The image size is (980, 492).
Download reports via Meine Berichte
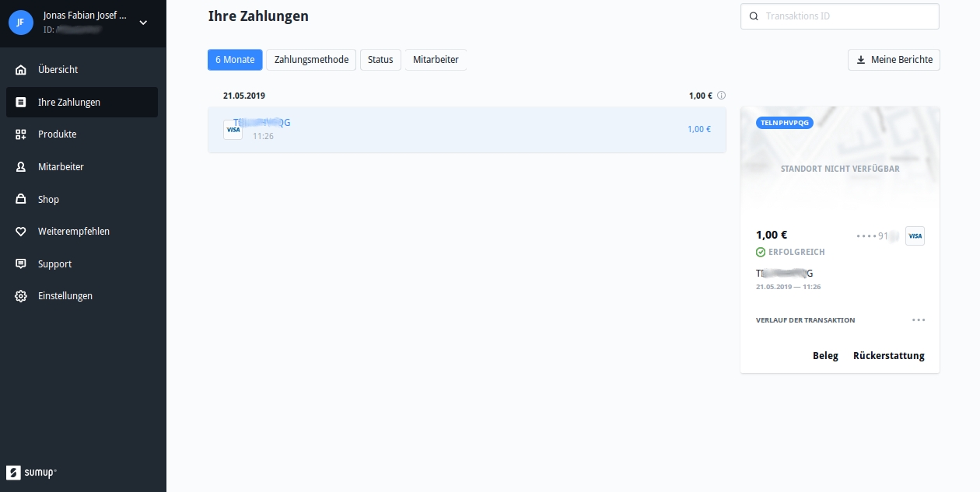894,60
